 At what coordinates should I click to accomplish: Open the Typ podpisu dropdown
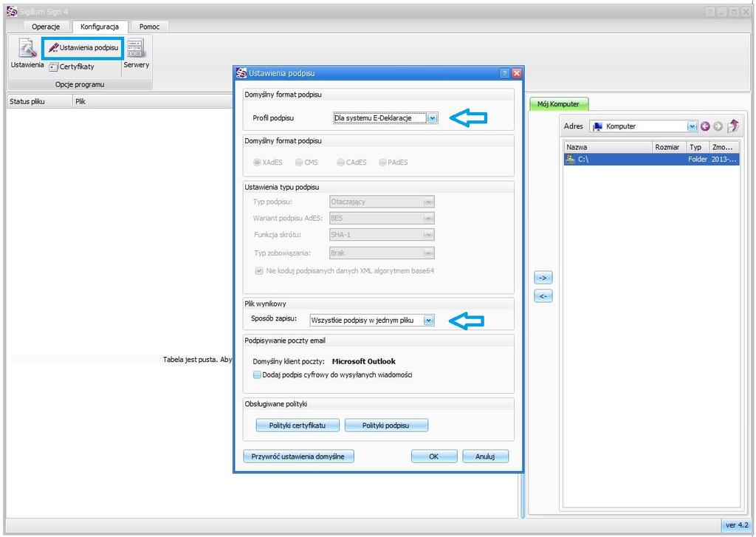point(382,202)
